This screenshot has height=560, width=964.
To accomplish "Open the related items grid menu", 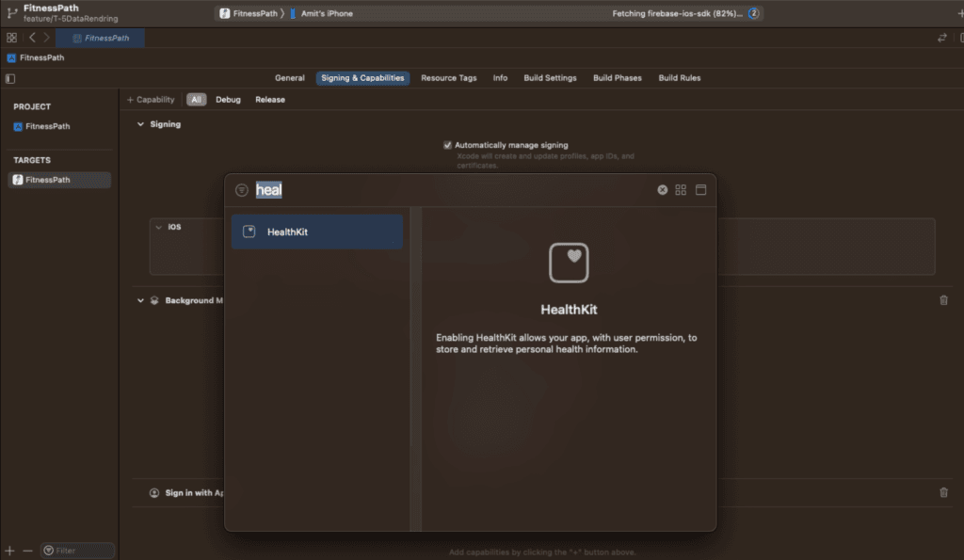I will (x=11, y=38).
